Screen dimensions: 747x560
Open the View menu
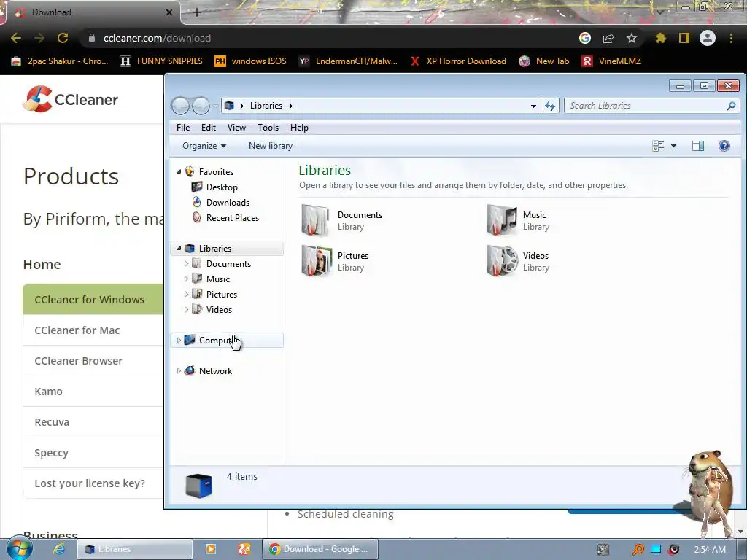[x=236, y=127]
